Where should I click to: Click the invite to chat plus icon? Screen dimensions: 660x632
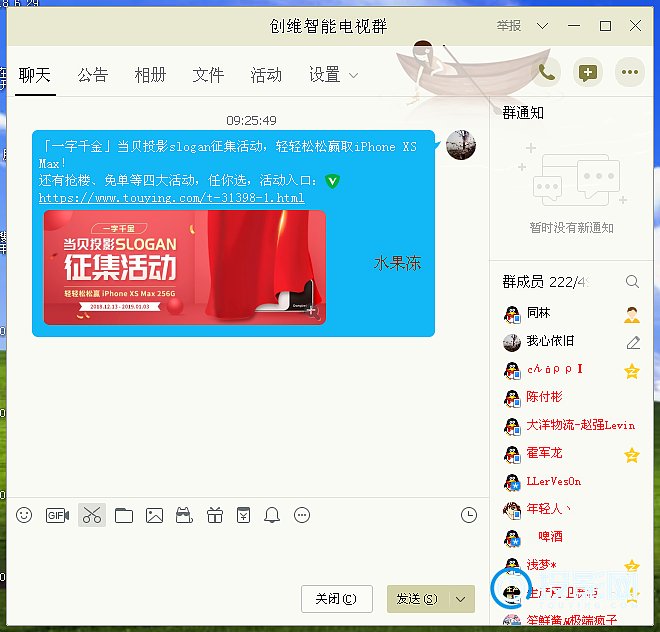(x=588, y=72)
